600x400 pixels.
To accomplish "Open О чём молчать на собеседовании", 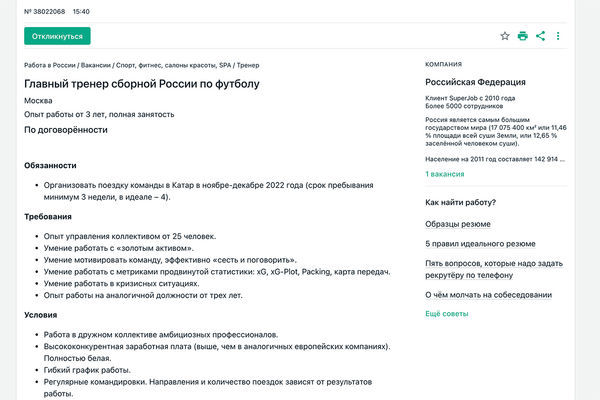I will point(488,295).
